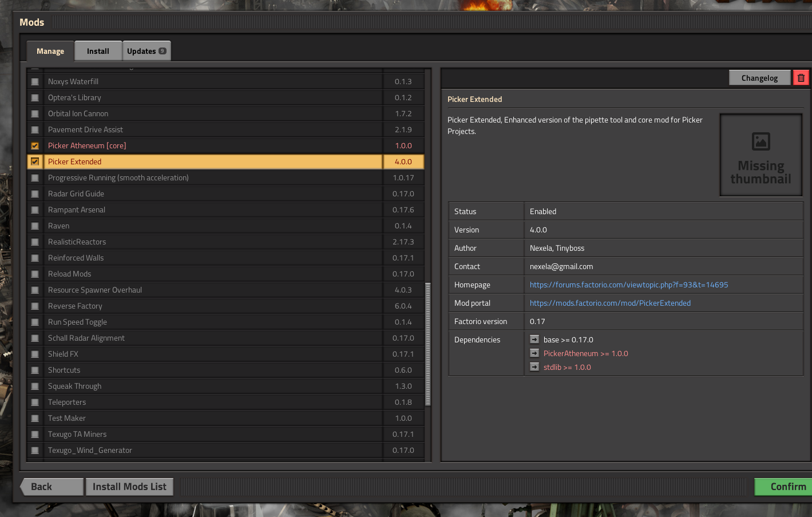Image resolution: width=812 pixels, height=517 pixels.
Task: Click the base >= 0.17.0 dependency text
Action: (568, 340)
